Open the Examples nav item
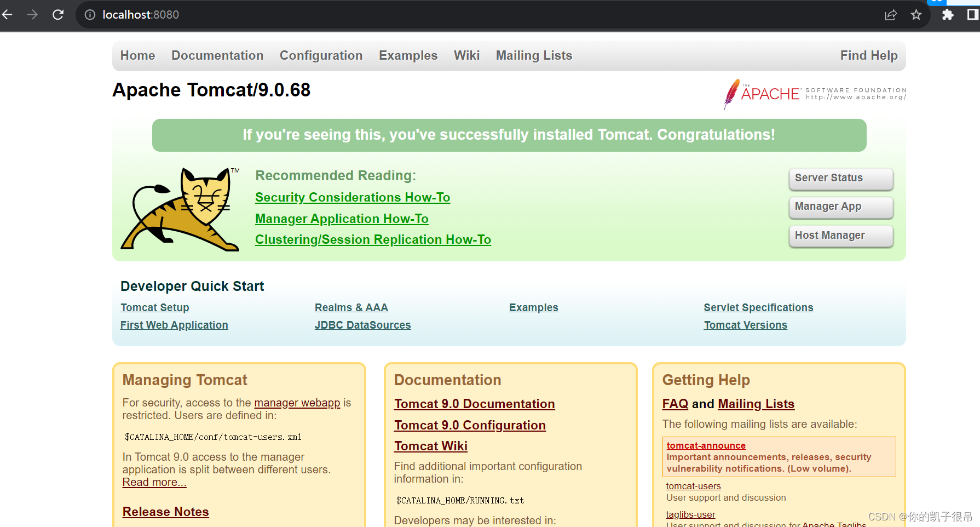This screenshot has width=980, height=527. [x=408, y=55]
